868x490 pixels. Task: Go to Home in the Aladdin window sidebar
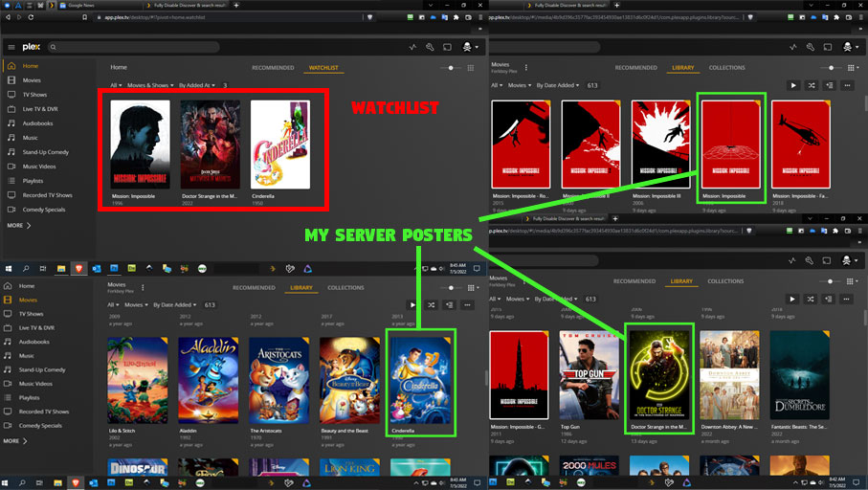click(27, 286)
